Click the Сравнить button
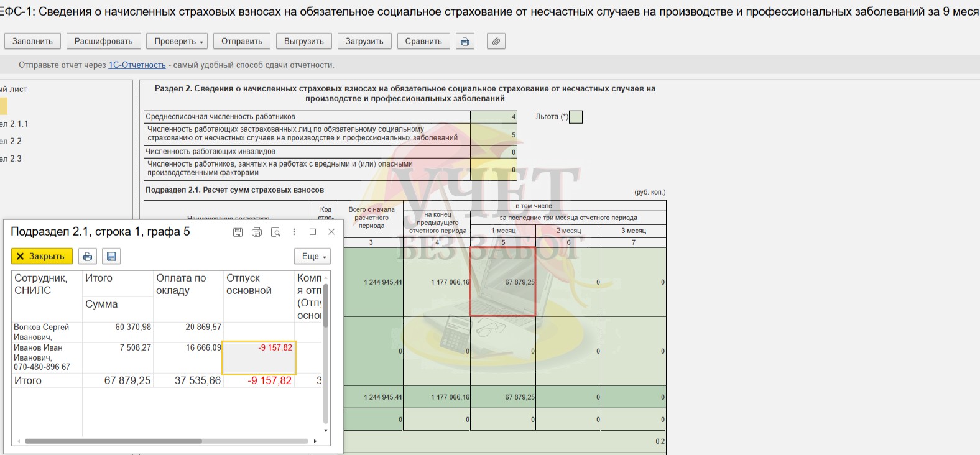The width and height of the screenshot is (980, 455). [x=423, y=42]
